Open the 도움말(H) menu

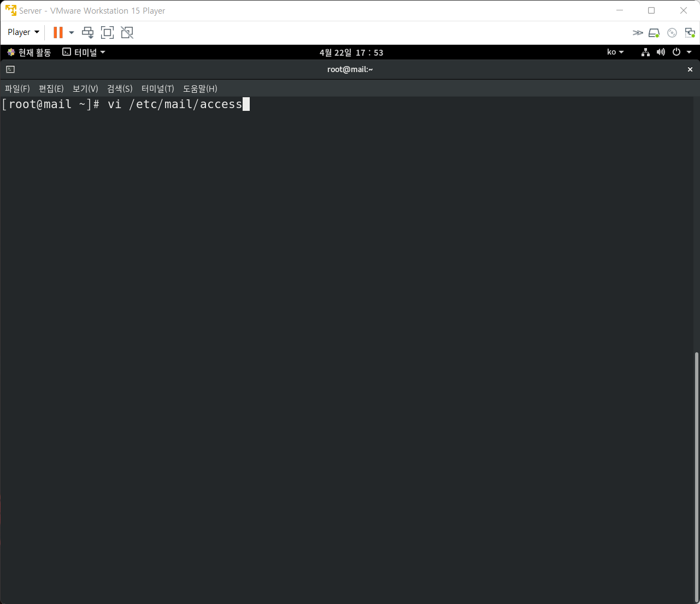(200, 88)
